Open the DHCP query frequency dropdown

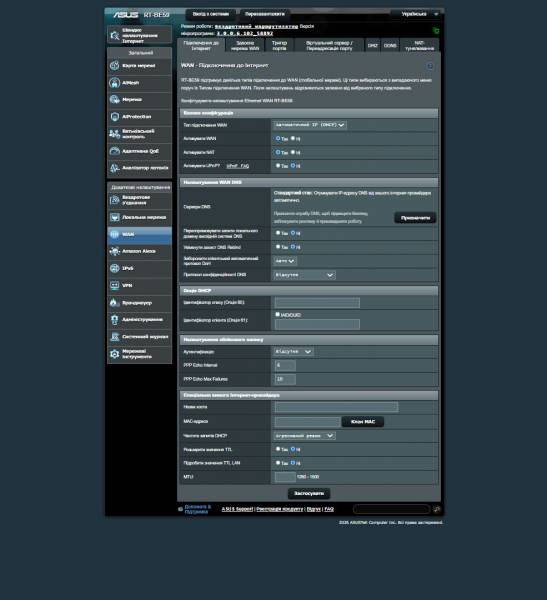[x=305, y=436]
